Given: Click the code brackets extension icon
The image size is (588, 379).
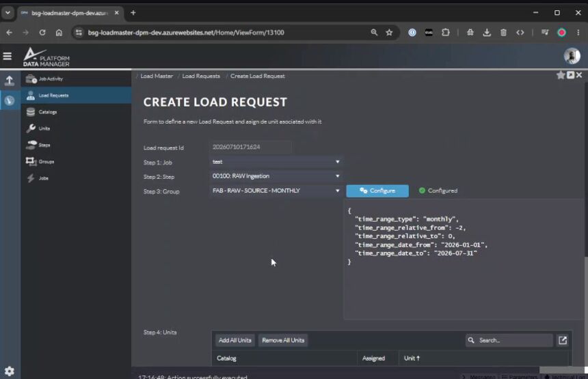Looking at the screenshot, I should pos(520,33).
